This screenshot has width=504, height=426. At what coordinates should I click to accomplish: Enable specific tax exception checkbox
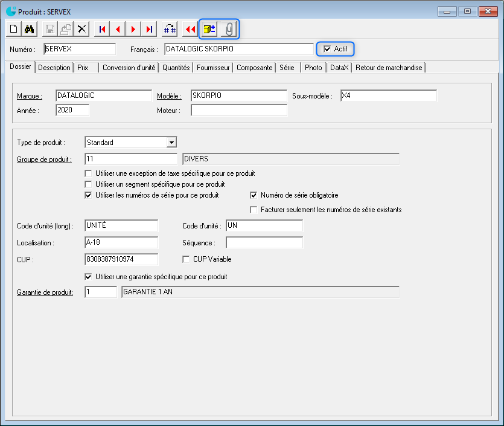click(88, 173)
